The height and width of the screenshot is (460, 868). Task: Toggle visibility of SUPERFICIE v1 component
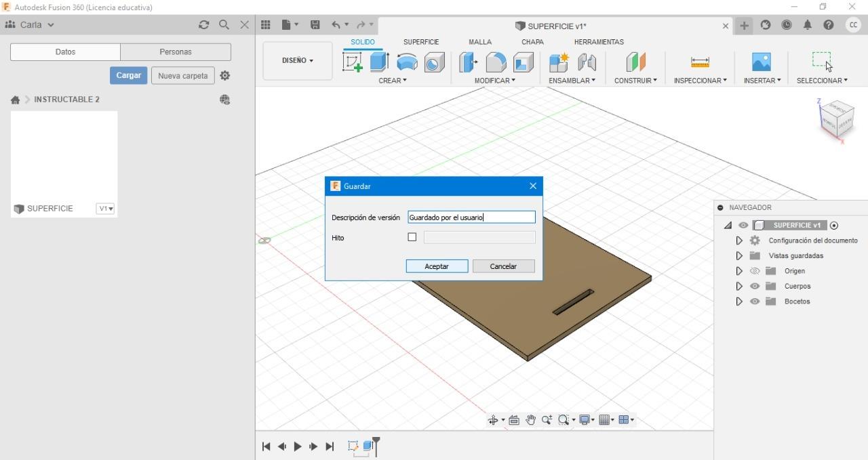743,226
